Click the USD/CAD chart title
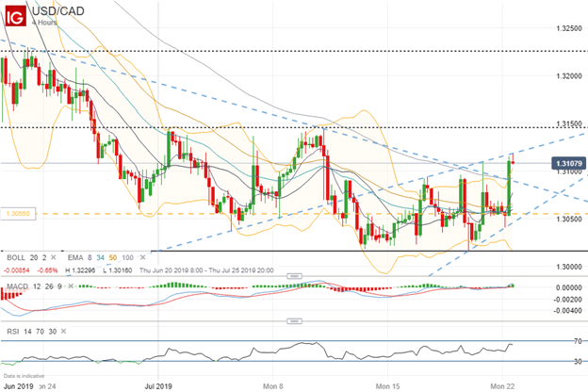 click(x=58, y=11)
